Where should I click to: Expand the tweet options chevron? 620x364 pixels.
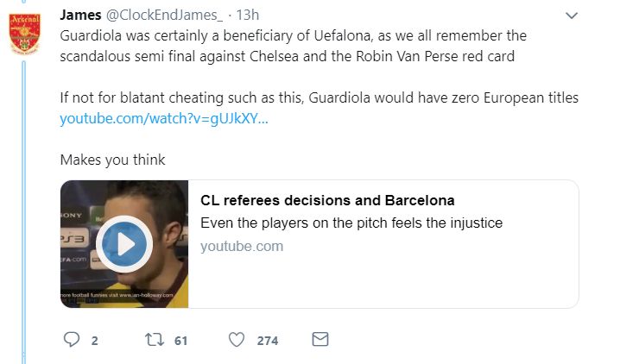(x=572, y=16)
